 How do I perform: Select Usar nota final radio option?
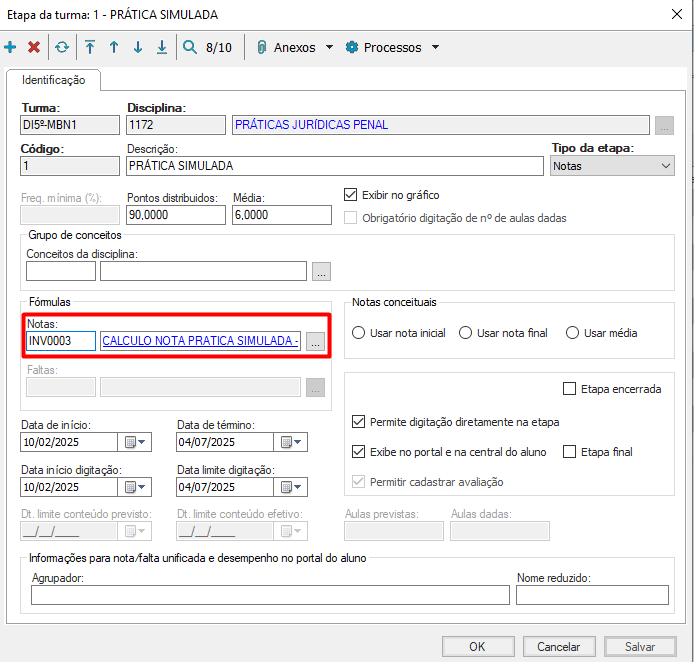(x=465, y=333)
